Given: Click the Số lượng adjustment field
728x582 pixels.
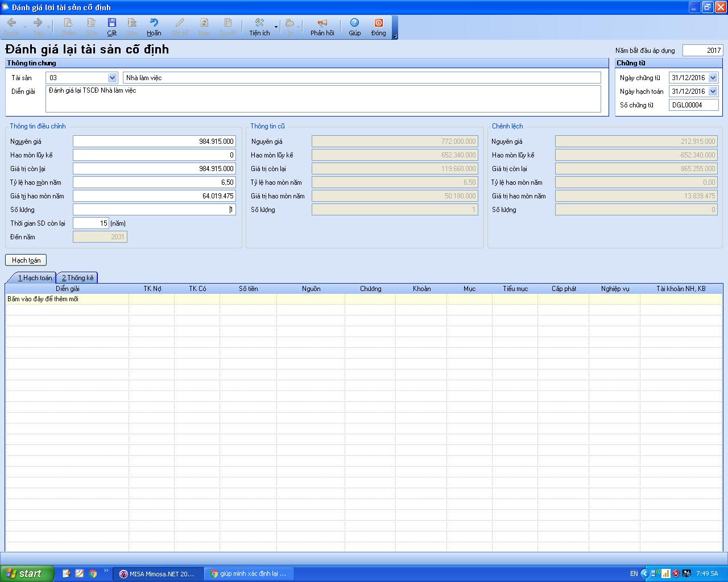Looking at the screenshot, I should click(154, 210).
